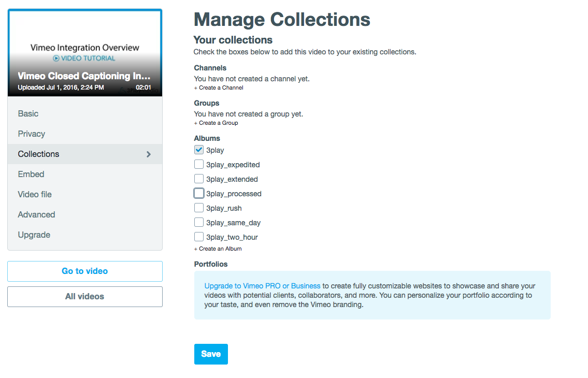Enable the 3play_processed album checkbox

coord(199,193)
